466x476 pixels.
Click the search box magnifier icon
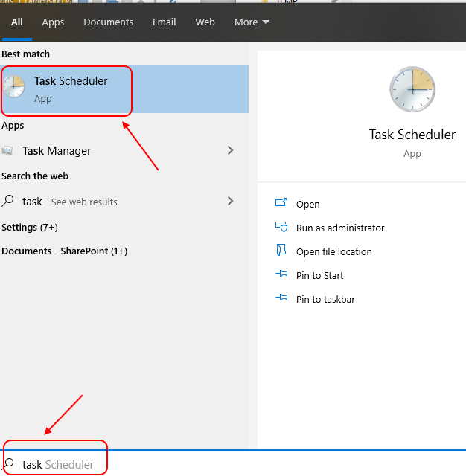tap(8, 463)
